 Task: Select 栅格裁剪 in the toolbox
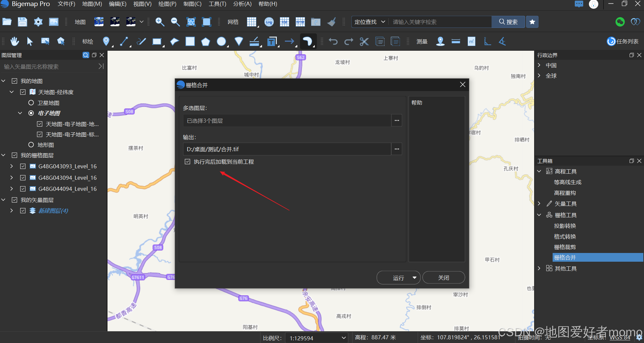click(x=565, y=247)
